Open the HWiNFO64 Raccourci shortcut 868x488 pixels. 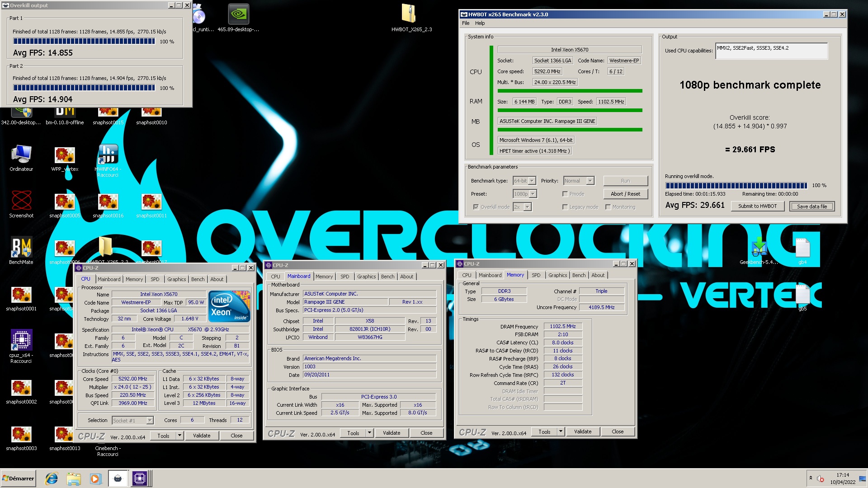coord(108,160)
